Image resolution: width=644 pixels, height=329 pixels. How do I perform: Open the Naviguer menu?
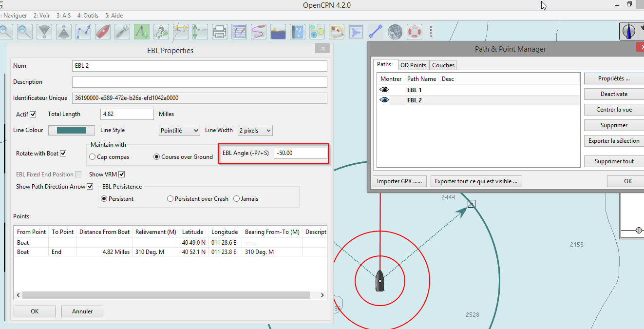click(14, 16)
